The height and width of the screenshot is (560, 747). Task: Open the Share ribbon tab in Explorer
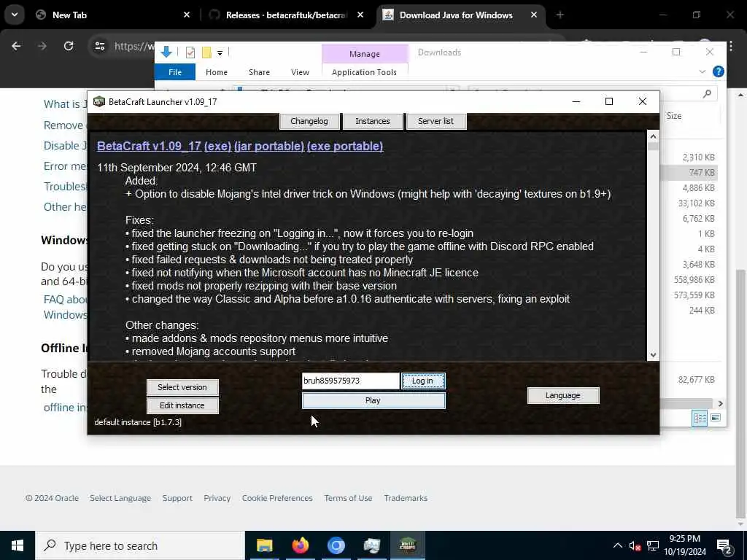[259, 72]
